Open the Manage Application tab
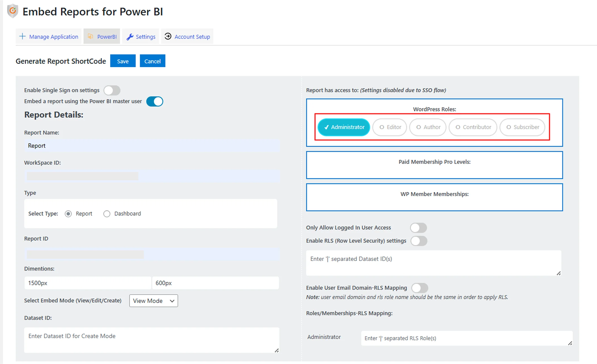The height and width of the screenshot is (364, 597). click(x=48, y=36)
